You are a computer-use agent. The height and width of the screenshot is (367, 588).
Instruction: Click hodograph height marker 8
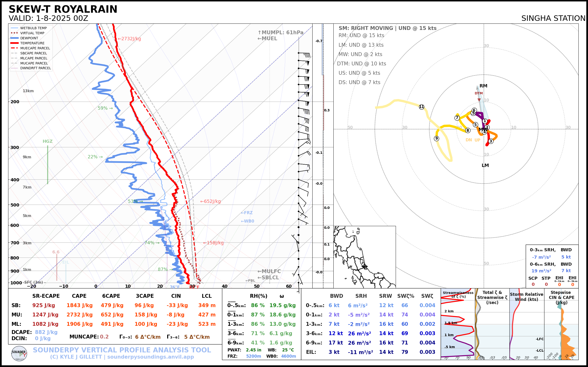[468, 130]
